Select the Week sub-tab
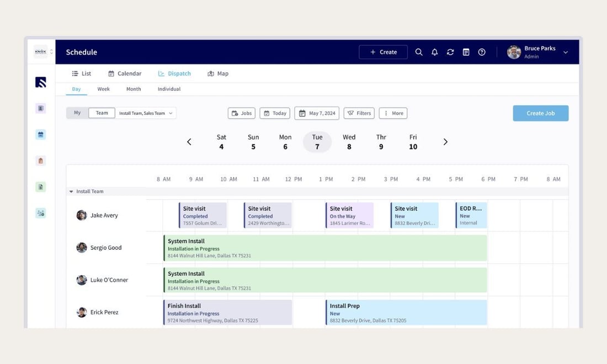This screenshot has width=607, height=364. (103, 89)
